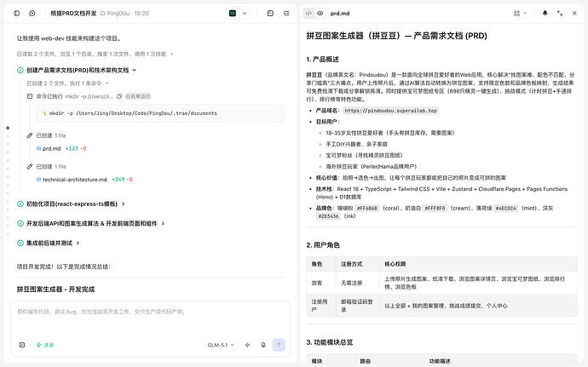The image size is (588, 367).
Task: Open the grid layout dropdown in preview header
Action: [x=519, y=13]
